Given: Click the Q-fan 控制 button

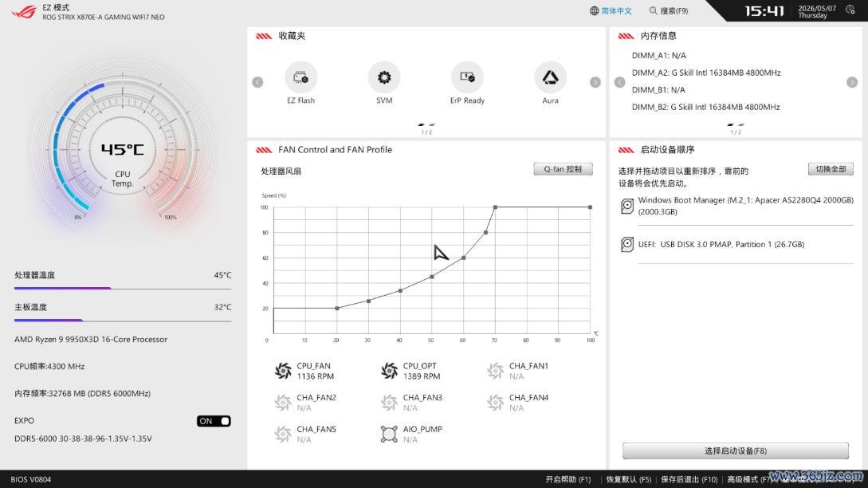Looking at the screenshot, I should [x=563, y=169].
